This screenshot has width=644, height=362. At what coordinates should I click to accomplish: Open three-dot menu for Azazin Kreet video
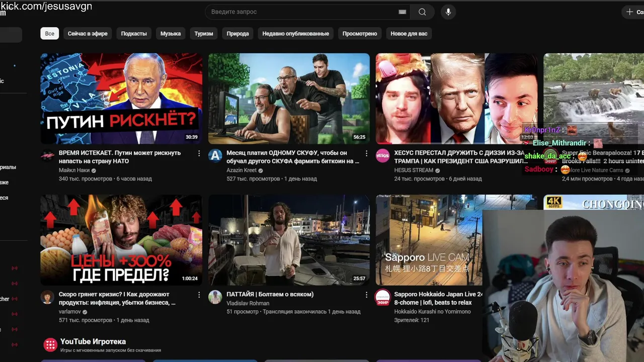click(x=366, y=153)
